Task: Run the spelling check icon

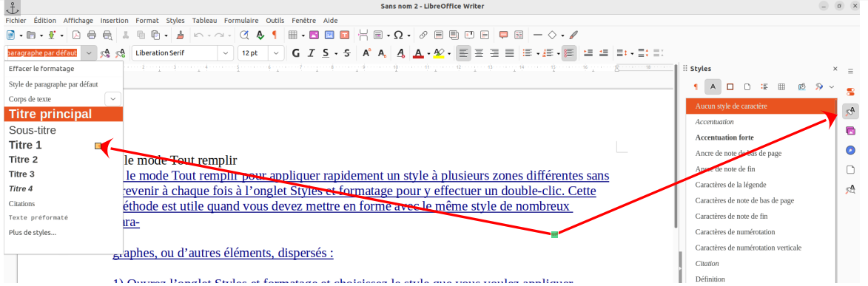Action: point(260,35)
